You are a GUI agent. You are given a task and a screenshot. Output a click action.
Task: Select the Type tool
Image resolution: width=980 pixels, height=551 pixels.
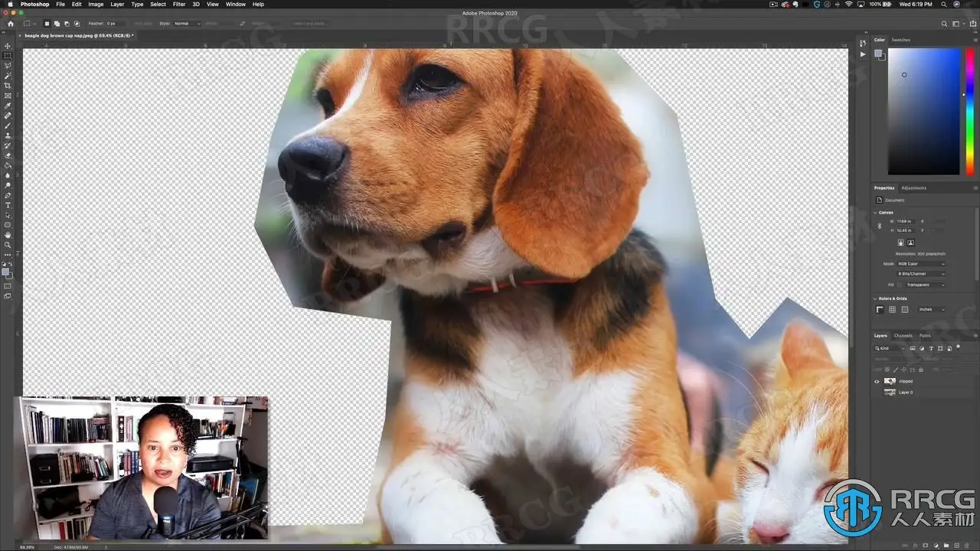coord(8,205)
